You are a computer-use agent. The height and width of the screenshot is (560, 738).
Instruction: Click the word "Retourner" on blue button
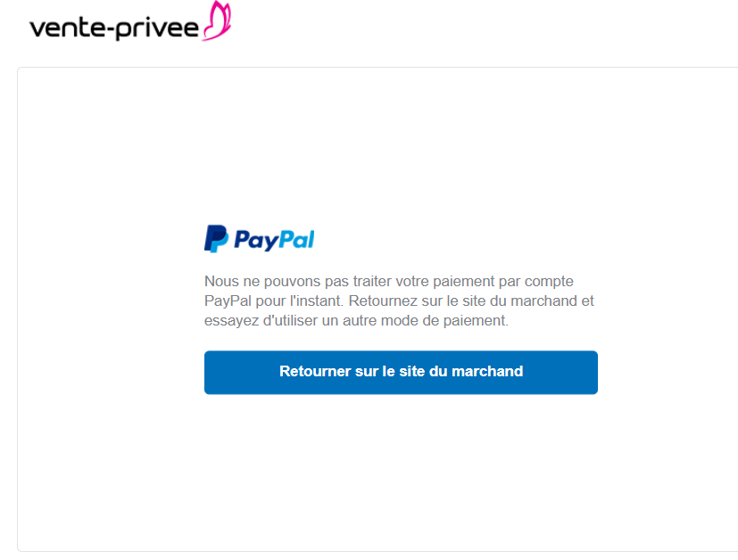[x=315, y=372]
